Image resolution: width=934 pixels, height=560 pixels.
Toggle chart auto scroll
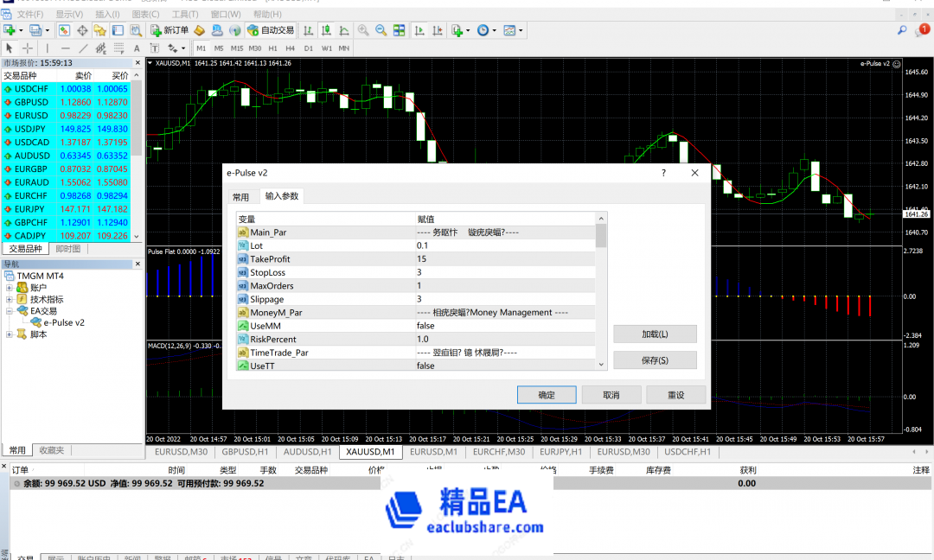coord(419,30)
